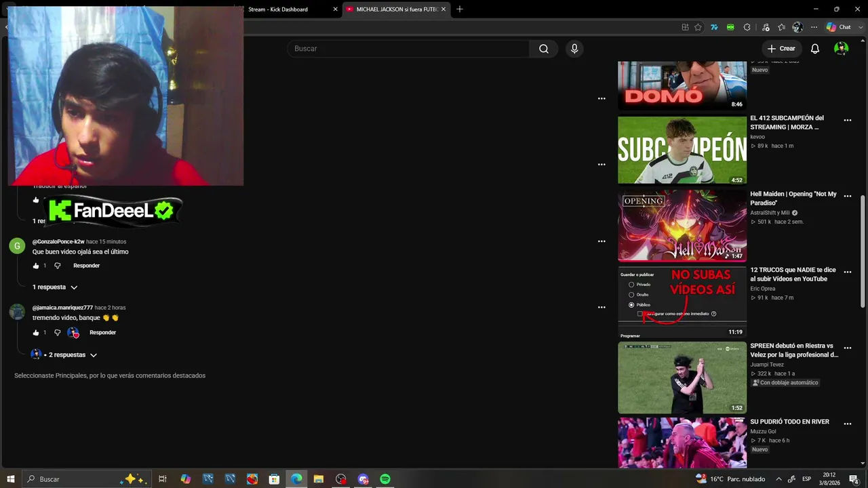Open Copilot Chat in the browser toolbar
Screen dimensions: 868x488
click(x=838, y=27)
